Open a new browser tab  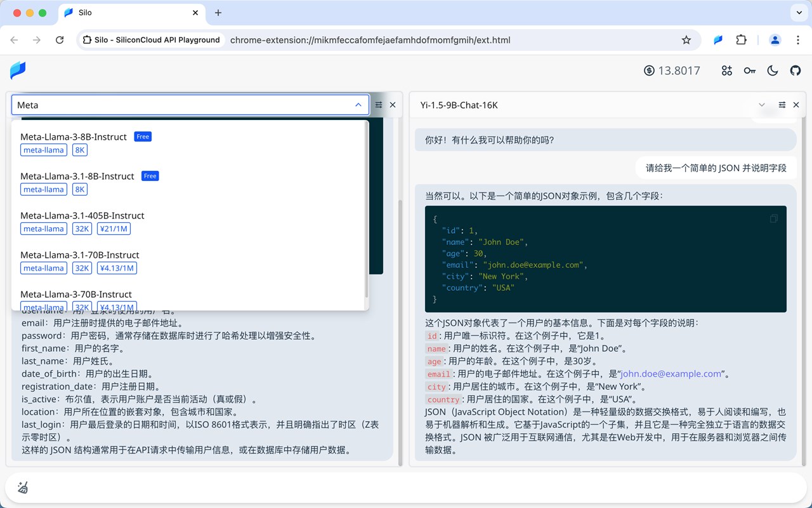click(x=218, y=13)
